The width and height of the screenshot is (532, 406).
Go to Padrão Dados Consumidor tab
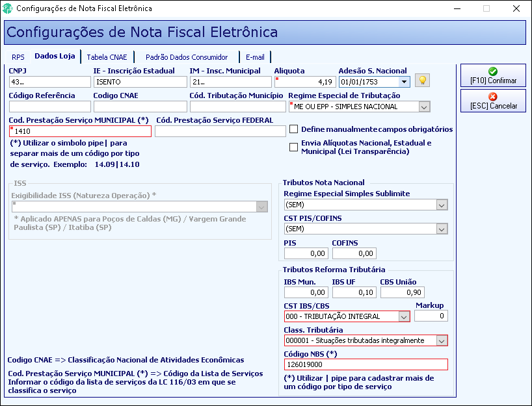(187, 57)
